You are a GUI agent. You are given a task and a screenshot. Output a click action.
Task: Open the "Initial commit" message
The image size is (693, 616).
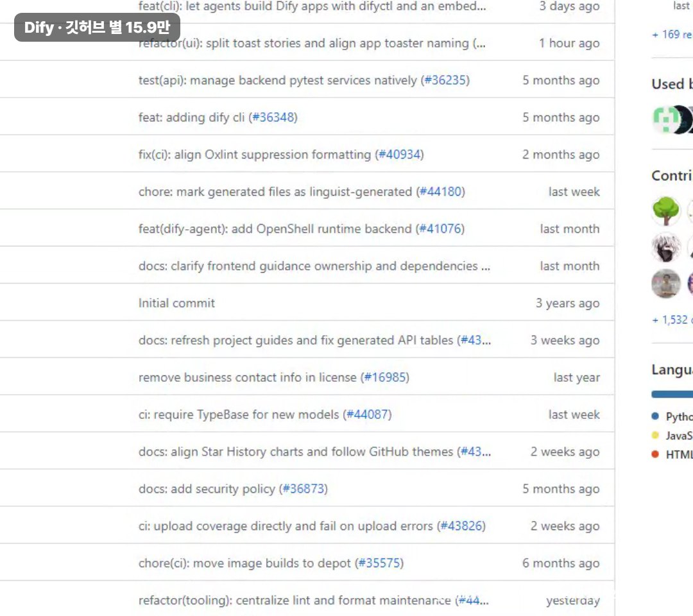(x=176, y=303)
